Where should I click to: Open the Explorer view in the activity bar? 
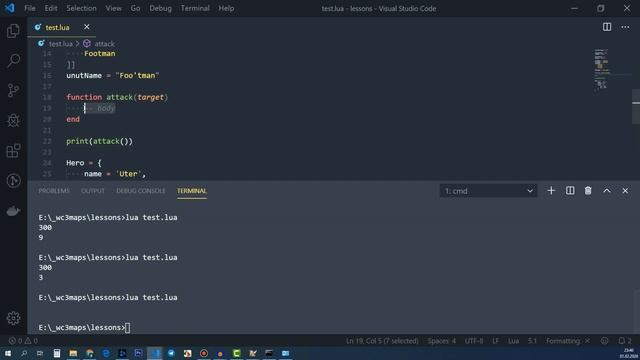13,31
